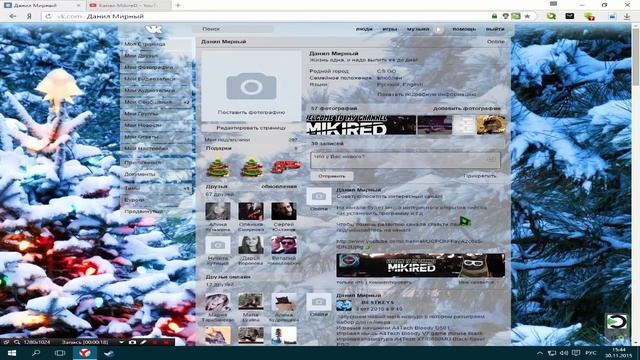This screenshot has width=640, height=360.
Task: Show hidden system tray icons
Action: coord(540,353)
